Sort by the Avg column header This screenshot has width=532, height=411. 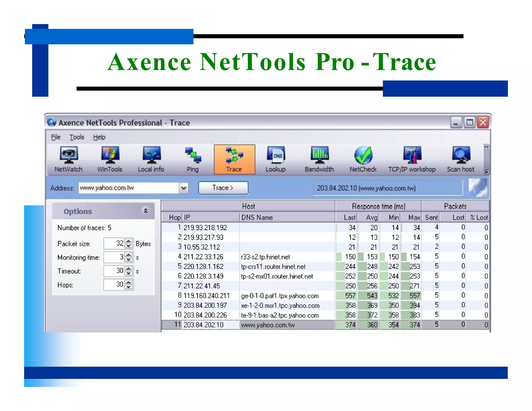coord(368,217)
